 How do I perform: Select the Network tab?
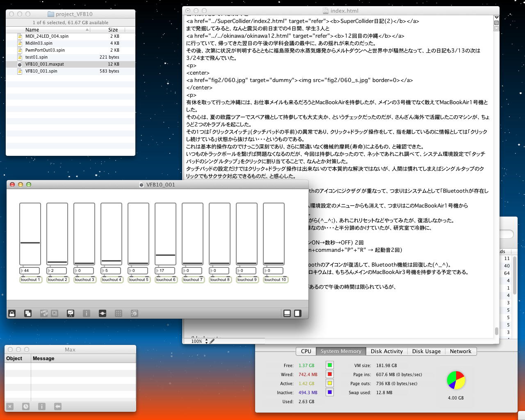(x=460, y=351)
